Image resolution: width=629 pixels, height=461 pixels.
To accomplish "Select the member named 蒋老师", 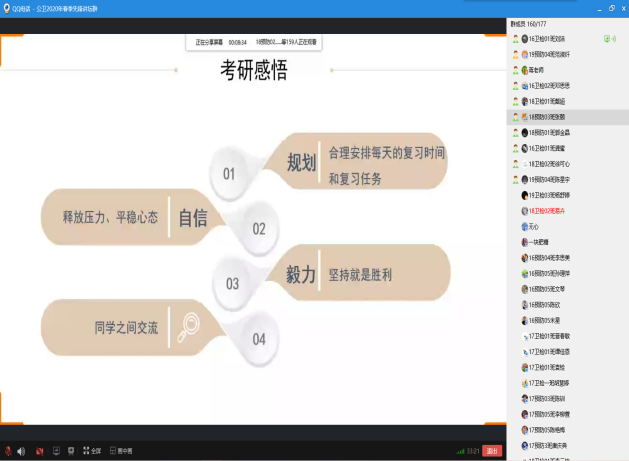I will tap(568, 70).
